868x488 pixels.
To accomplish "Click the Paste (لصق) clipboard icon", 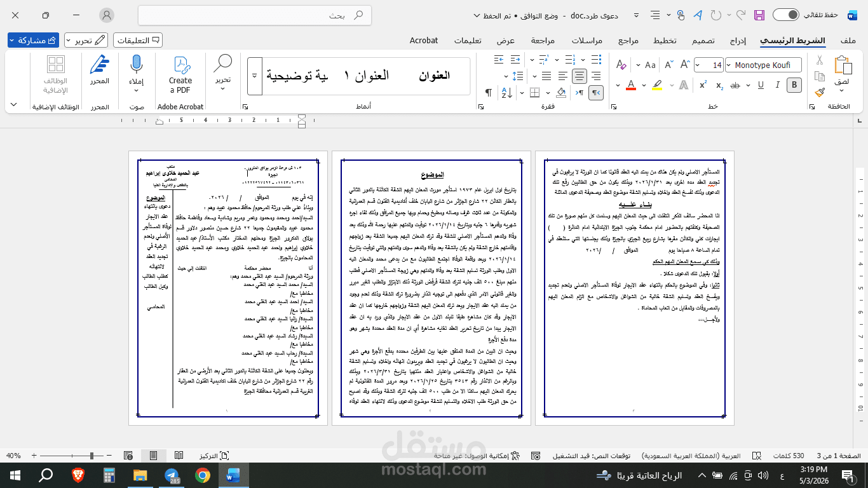I will point(843,65).
